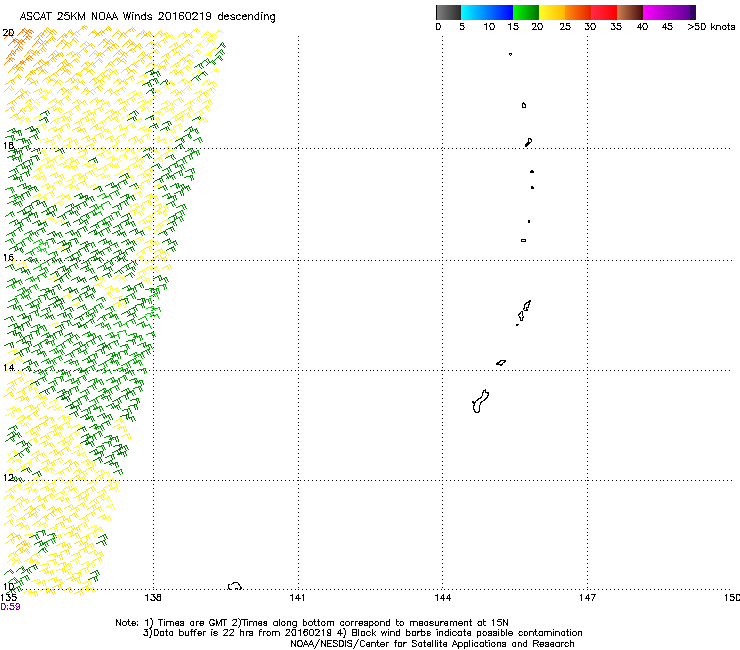Click the latitude label '12'
The width and height of the screenshot is (740, 650).
pos(8,477)
